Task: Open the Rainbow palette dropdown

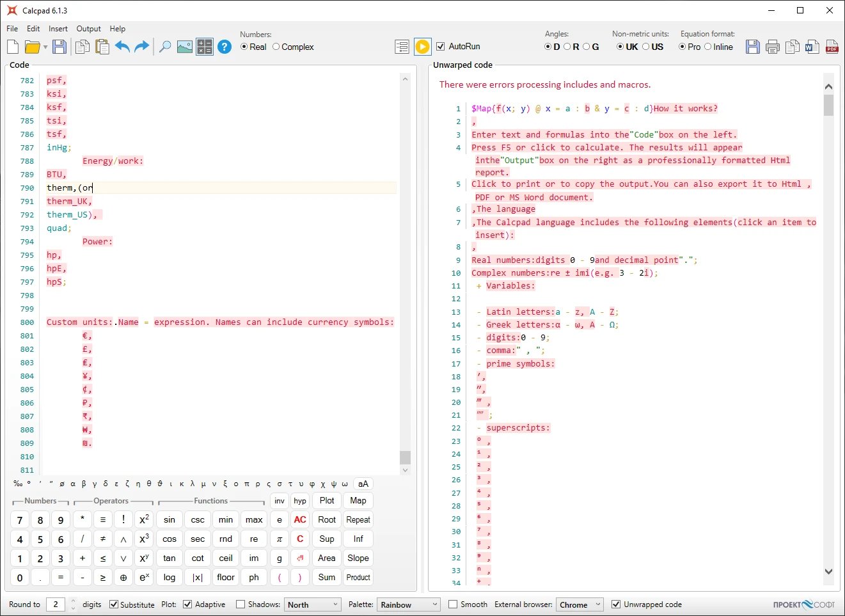Action: coord(408,604)
